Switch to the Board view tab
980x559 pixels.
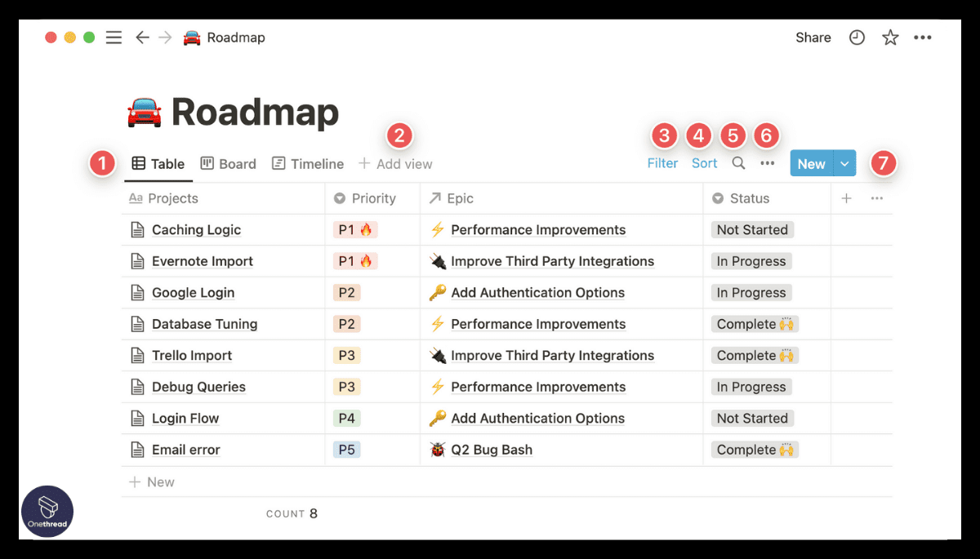(229, 163)
